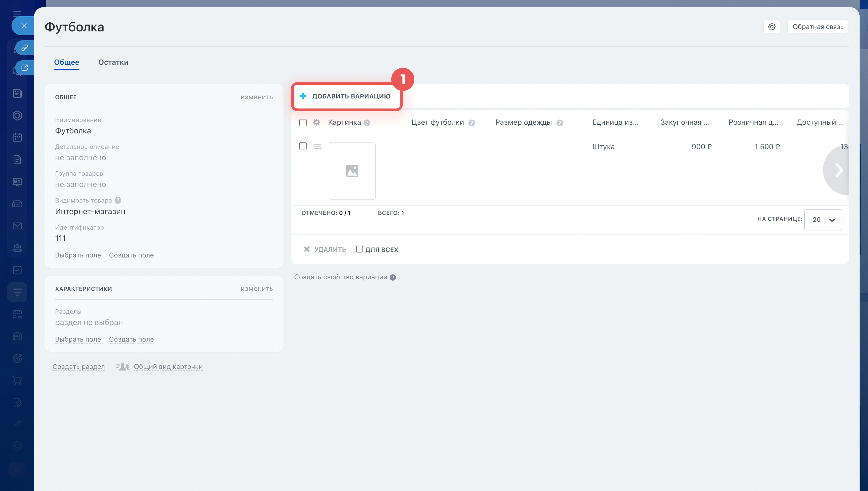Click the gear settings icon near Feedback button
Image resolution: width=868 pixels, height=491 pixels.
coord(771,27)
